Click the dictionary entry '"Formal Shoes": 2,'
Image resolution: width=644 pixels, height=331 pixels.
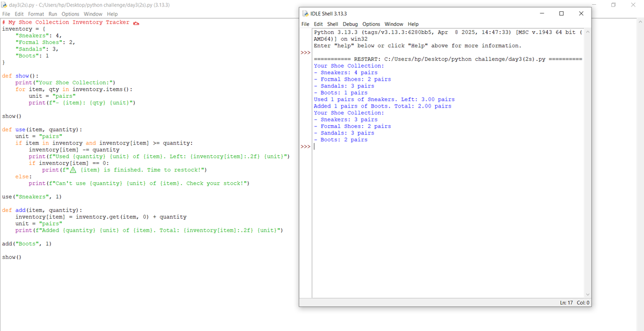click(45, 42)
